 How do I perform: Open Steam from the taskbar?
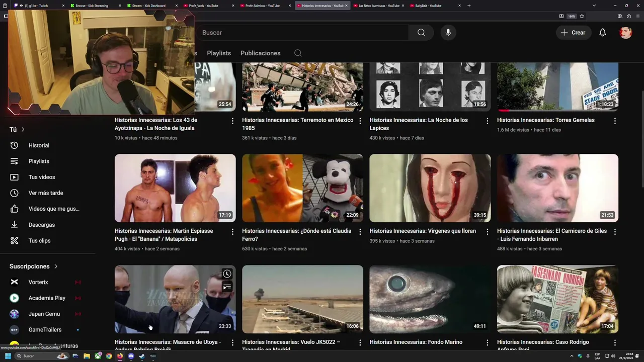pos(142,356)
